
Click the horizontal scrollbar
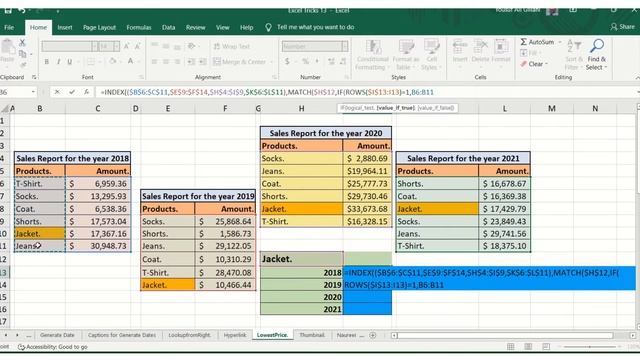(x=506, y=336)
